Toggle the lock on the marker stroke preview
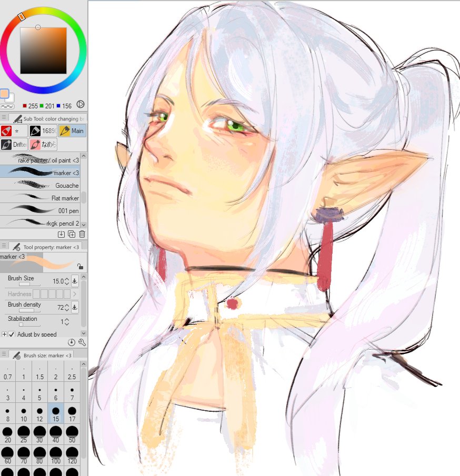The width and height of the screenshot is (460, 476). click(79, 266)
